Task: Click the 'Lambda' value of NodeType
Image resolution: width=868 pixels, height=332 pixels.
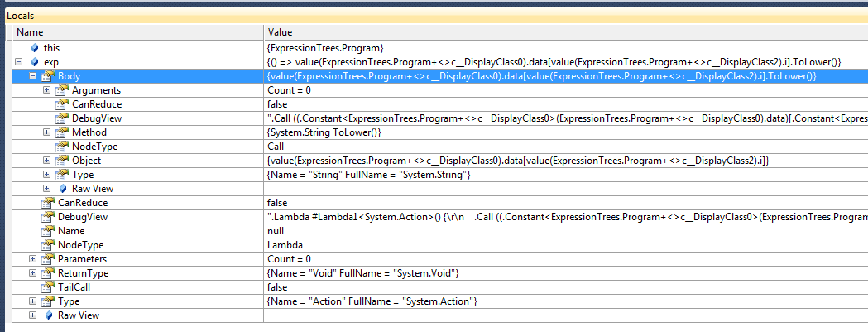Action: pyautogui.click(x=284, y=245)
